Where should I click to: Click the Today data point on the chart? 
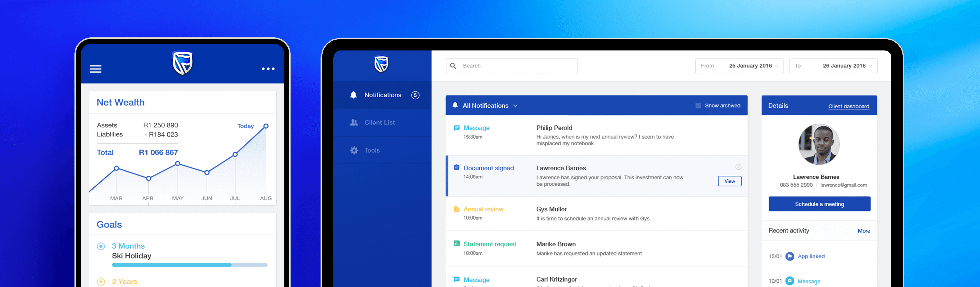(x=266, y=126)
